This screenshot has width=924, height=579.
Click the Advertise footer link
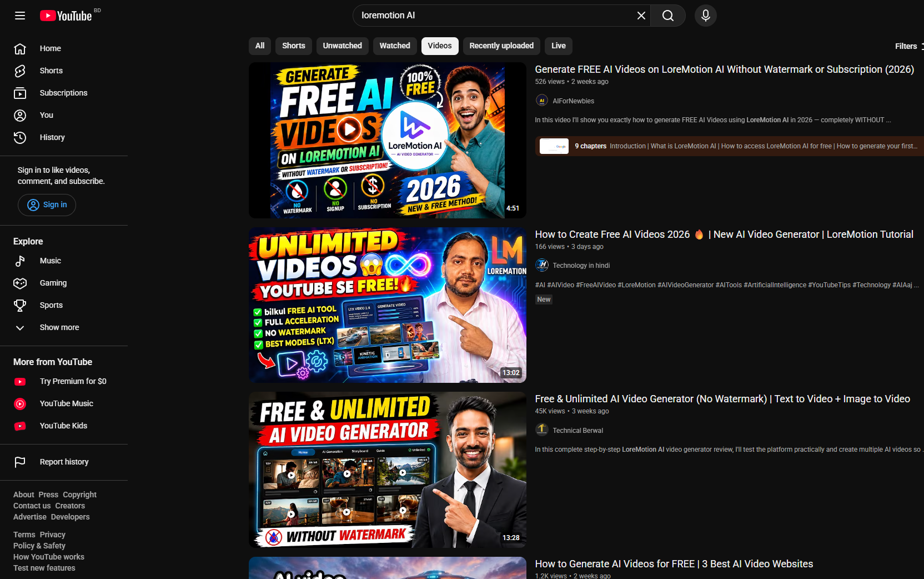[30, 517]
